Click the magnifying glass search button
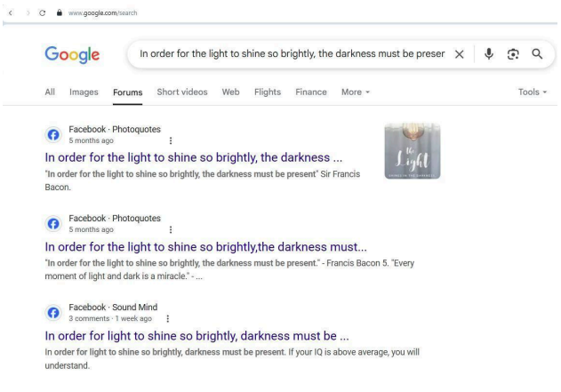 tap(536, 54)
